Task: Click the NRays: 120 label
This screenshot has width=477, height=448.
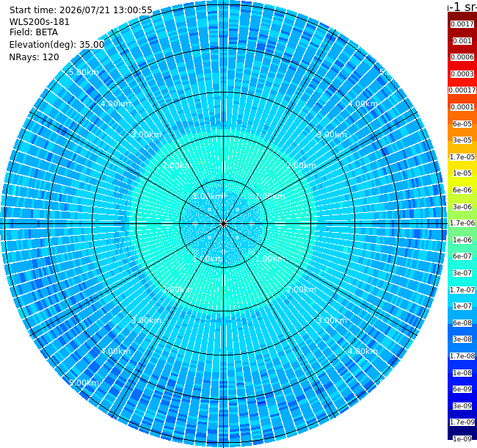Action: [34, 57]
